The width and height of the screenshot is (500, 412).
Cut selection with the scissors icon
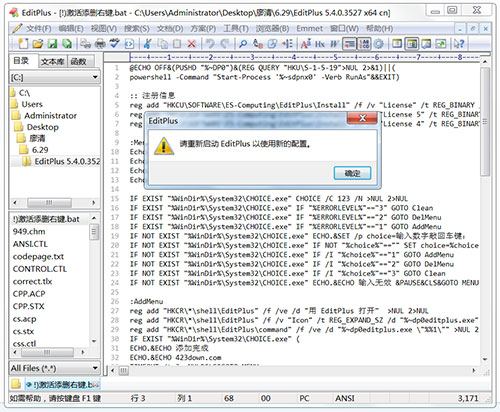click(x=148, y=44)
